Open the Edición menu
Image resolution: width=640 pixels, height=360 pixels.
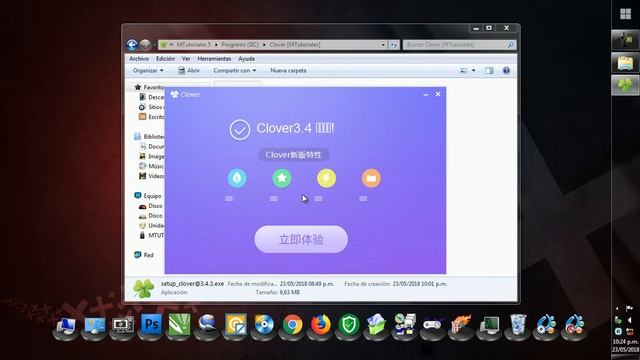click(165, 59)
